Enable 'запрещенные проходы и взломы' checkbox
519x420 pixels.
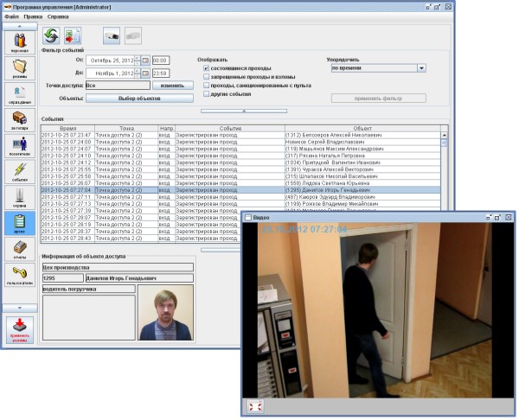tap(205, 76)
